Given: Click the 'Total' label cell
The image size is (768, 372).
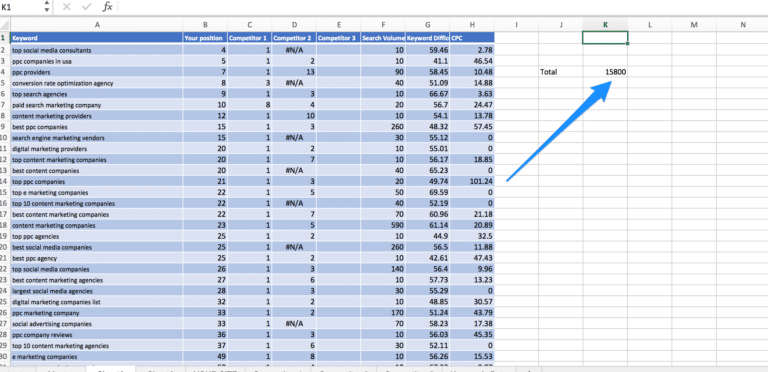Looking at the screenshot, I should pyautogui.click(x=561, y=72).
